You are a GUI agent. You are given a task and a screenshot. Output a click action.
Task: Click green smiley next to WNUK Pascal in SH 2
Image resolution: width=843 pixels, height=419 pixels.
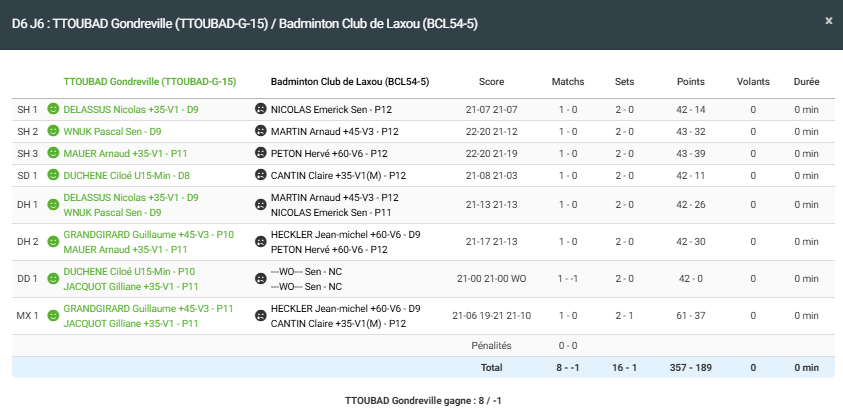(x=53, y=131)
